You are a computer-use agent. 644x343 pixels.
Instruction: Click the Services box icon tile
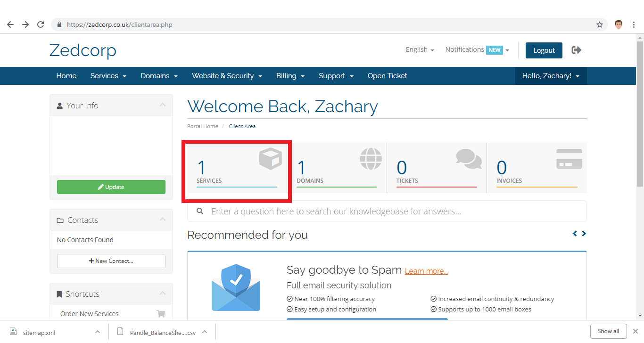271,159
